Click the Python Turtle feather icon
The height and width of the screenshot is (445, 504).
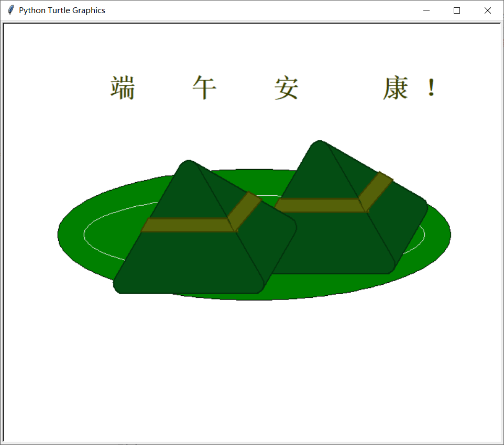click(10, 10)
